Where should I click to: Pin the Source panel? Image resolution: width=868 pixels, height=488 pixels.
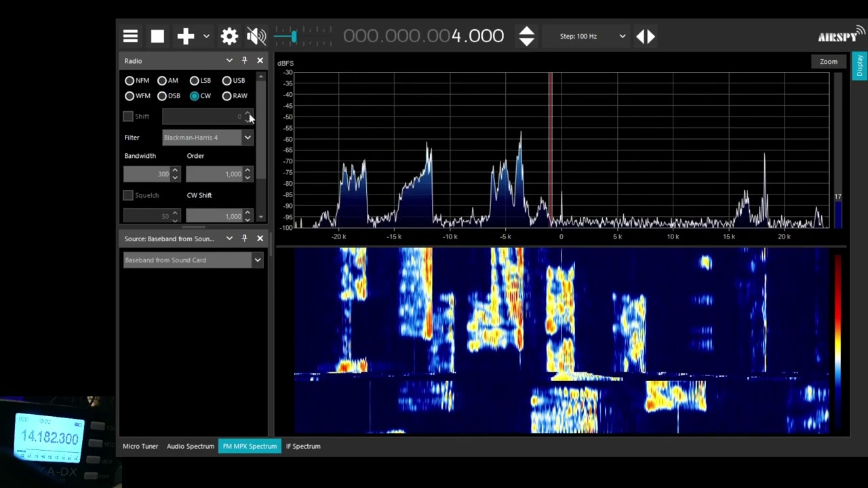(x=244, y=239)
